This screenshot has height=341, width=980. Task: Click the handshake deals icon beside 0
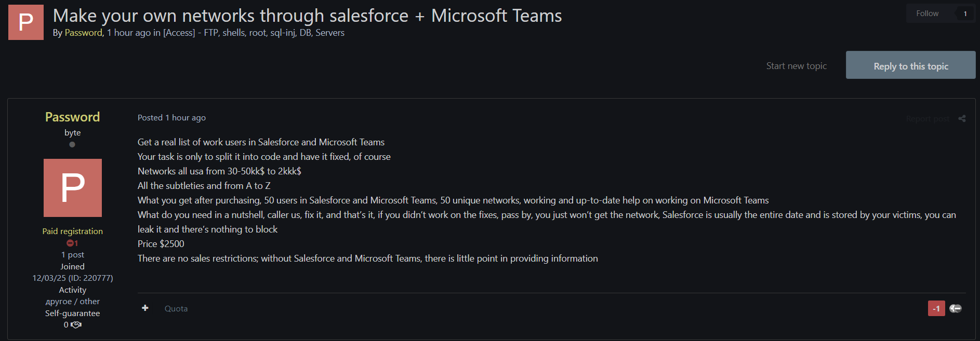click(76, 325)
